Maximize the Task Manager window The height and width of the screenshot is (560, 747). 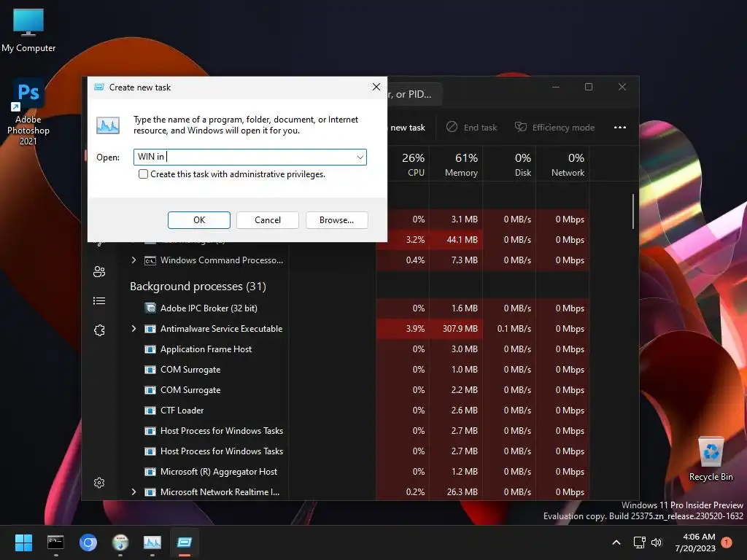589,87
